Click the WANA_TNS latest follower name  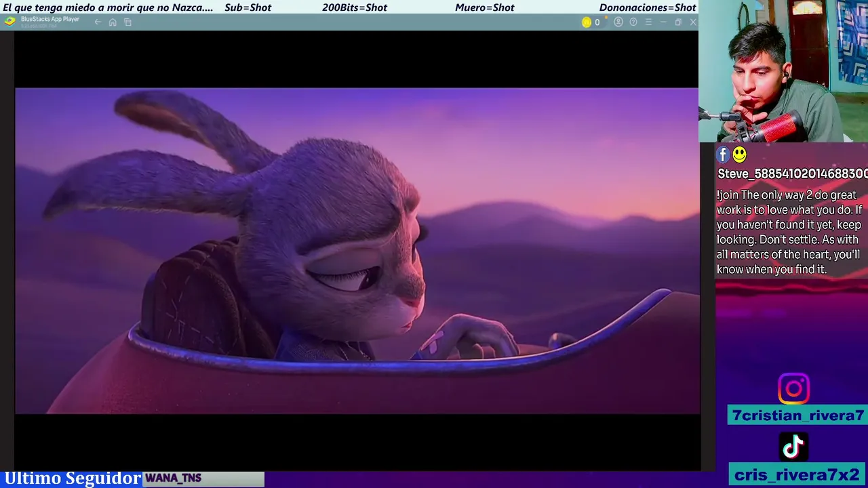173,478
